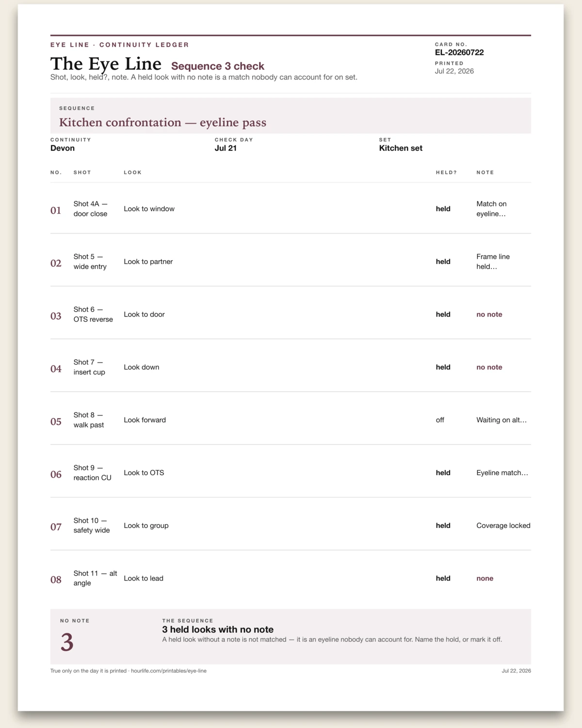Click the title The Eye Line
582x728 pixels.
coord(106,64)
